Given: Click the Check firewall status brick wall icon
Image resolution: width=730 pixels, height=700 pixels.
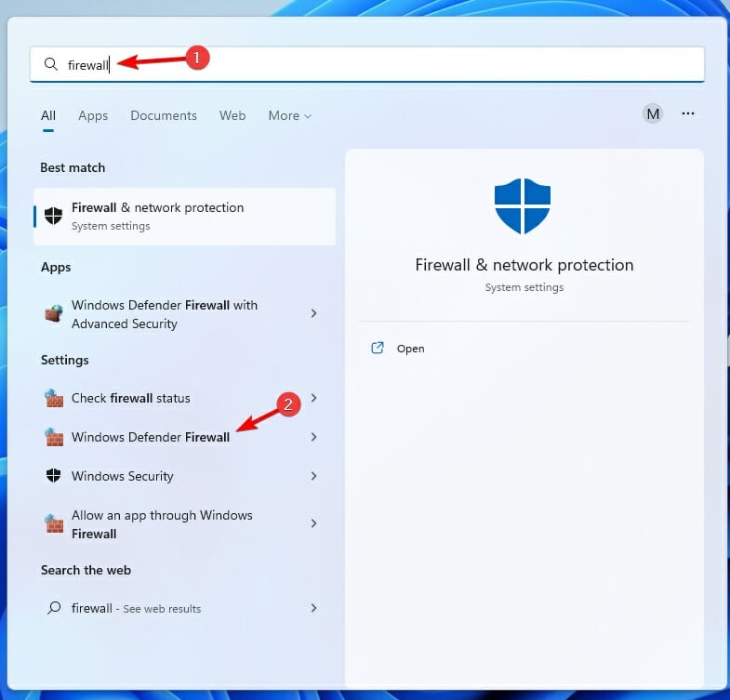Looking at the screenshot, I should pos(54,398).
